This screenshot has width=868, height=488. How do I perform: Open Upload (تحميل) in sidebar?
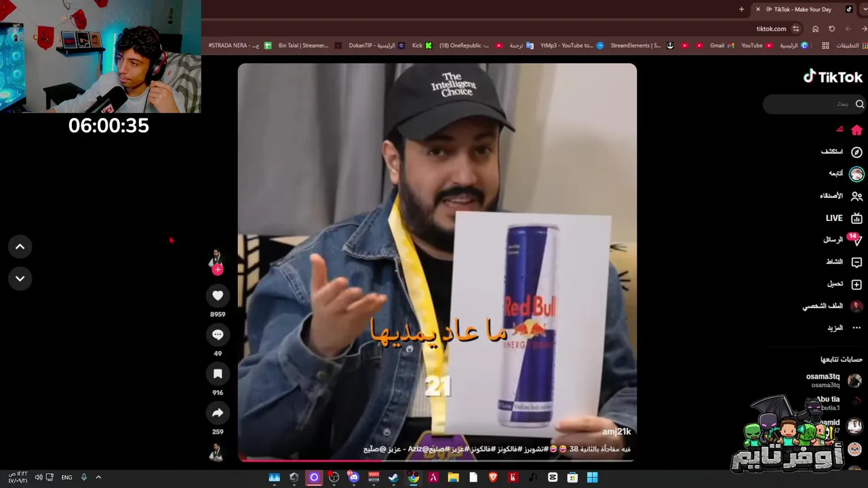click(844, 285)
